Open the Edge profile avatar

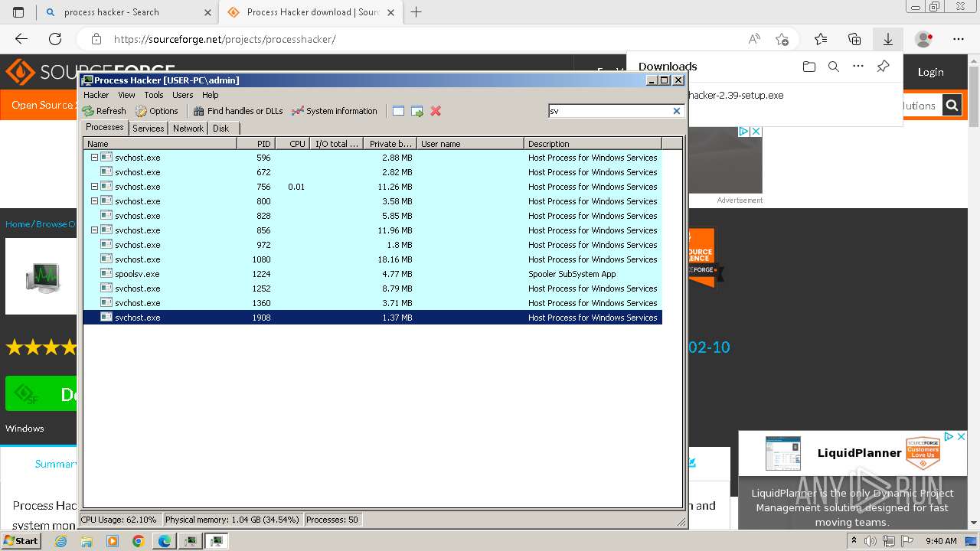point(924,39)
